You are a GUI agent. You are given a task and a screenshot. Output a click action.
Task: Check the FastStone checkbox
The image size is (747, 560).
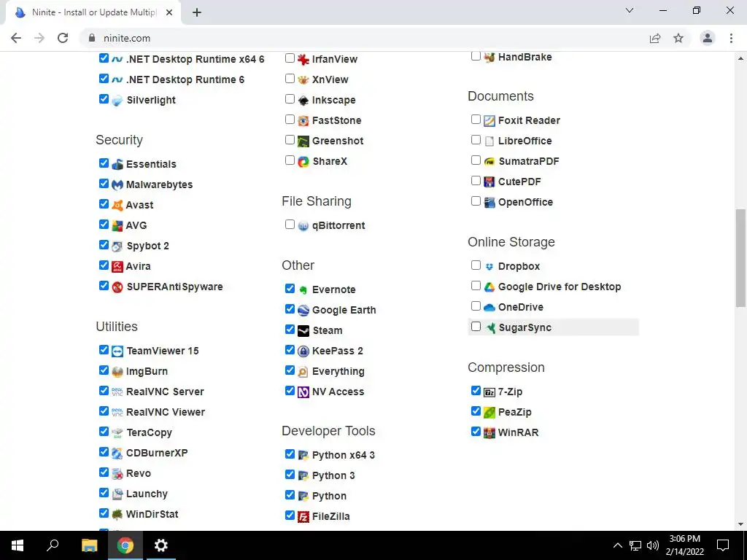pos(290,119)
